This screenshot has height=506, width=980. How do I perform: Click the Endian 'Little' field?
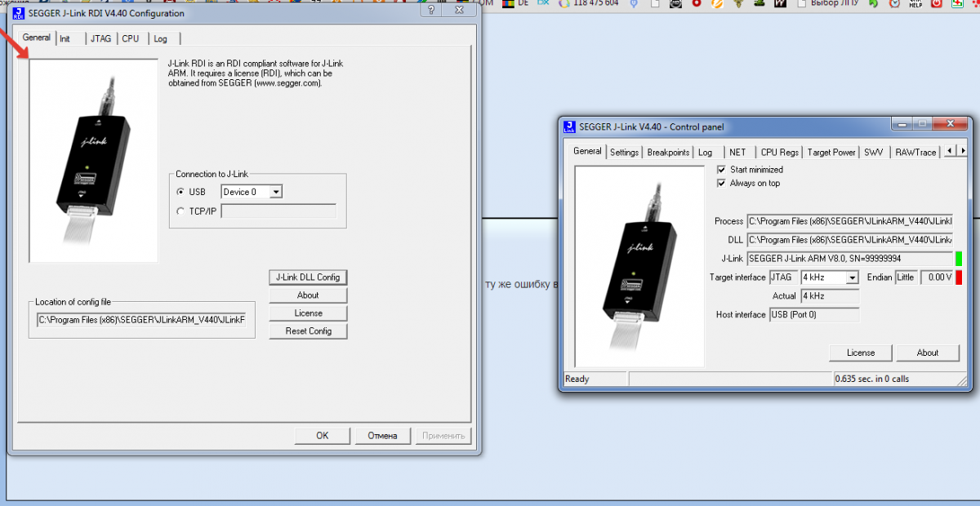(906, 277)
